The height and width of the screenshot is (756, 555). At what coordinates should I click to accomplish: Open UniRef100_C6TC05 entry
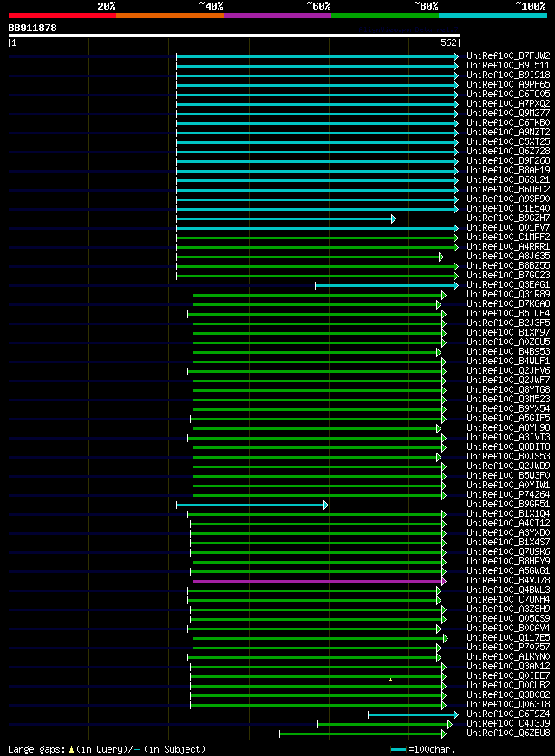508,94
